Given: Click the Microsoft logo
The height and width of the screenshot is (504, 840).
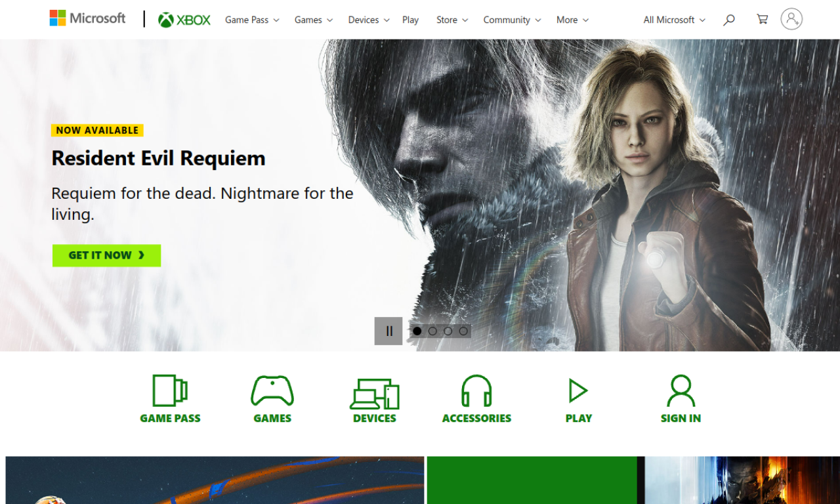Looking at the screenshot, I should coord(87,18).
